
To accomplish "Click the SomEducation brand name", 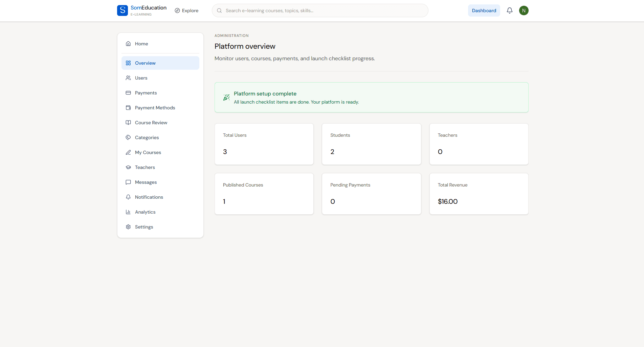I will click(149, 8).
